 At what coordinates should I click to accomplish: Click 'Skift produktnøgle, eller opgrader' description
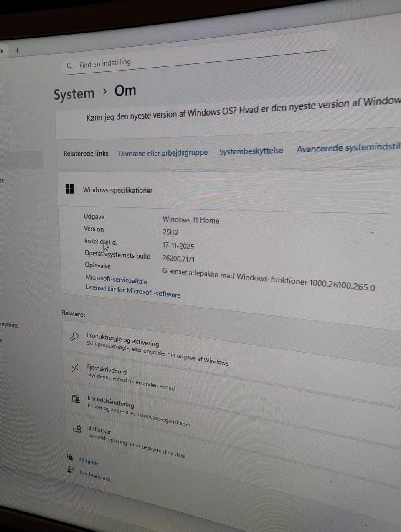(157, 353)
